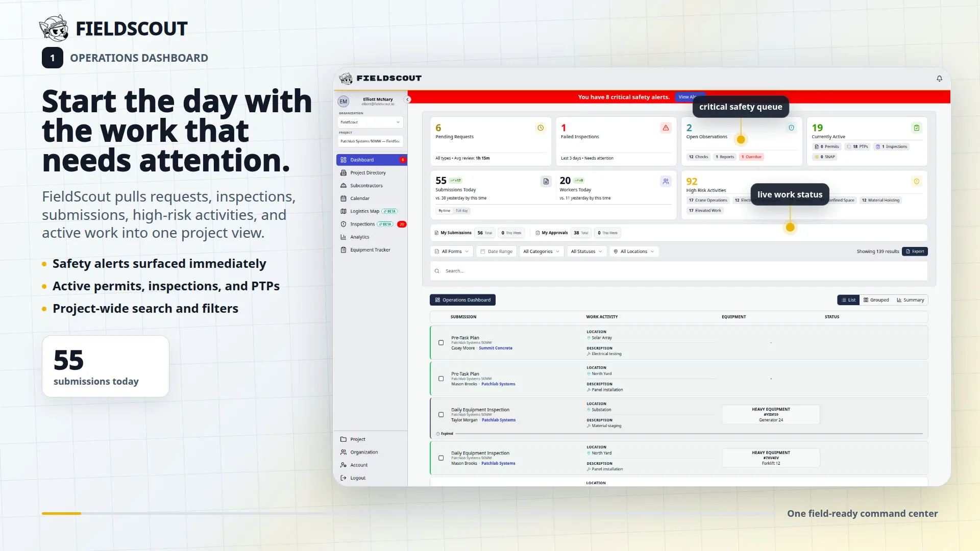980x551 pixels.
Task: Click 12 Material Hoisting tag
Action: [x=880, y=201]
